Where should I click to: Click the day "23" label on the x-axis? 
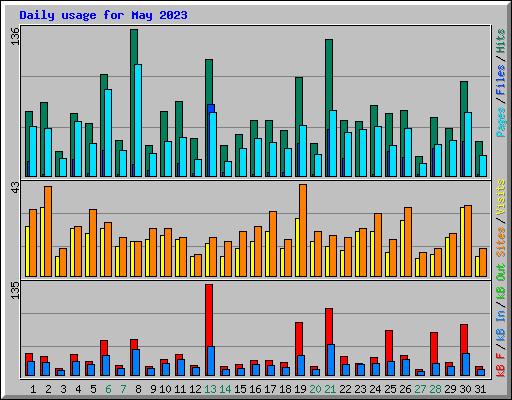tap(360, 389)
